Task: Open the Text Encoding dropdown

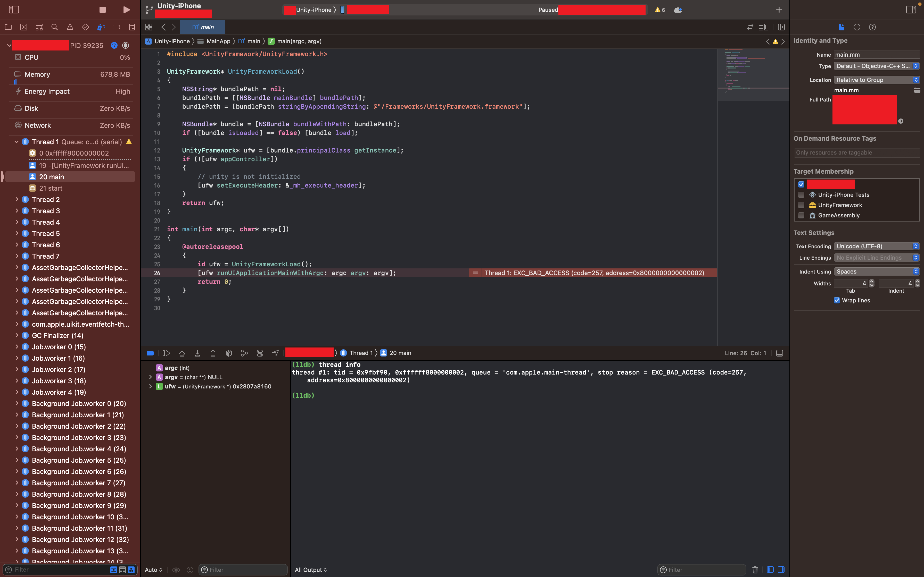Action: point(876,246)
